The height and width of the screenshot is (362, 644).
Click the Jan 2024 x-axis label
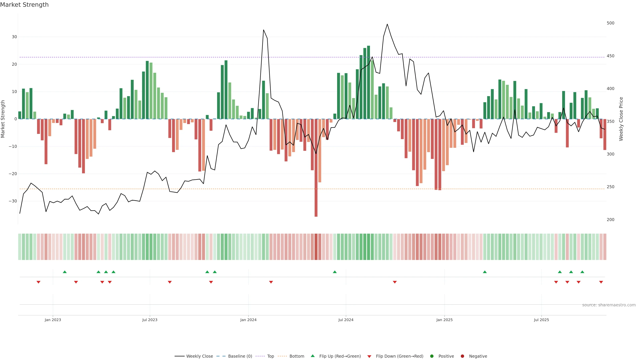tap(248, 320)
